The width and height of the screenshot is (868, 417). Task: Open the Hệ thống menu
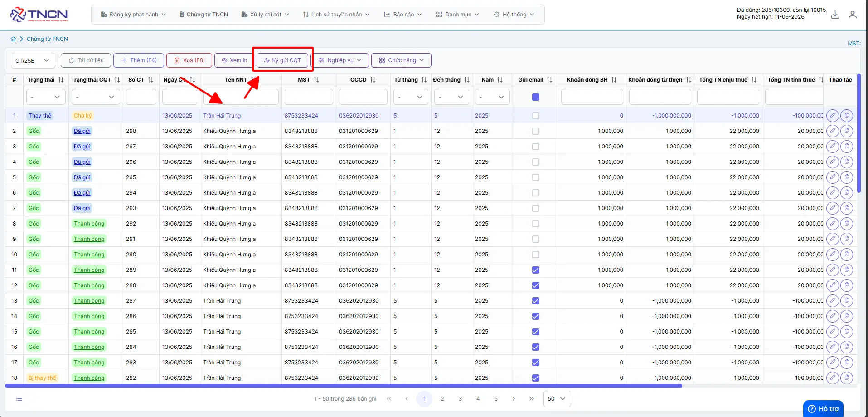point(514,15)
